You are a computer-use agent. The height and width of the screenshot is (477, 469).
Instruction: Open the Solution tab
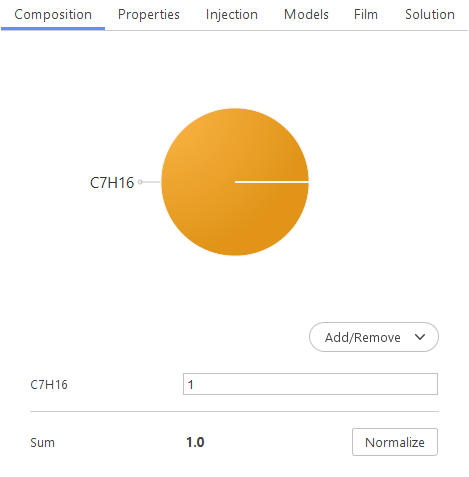coord(430,15)
